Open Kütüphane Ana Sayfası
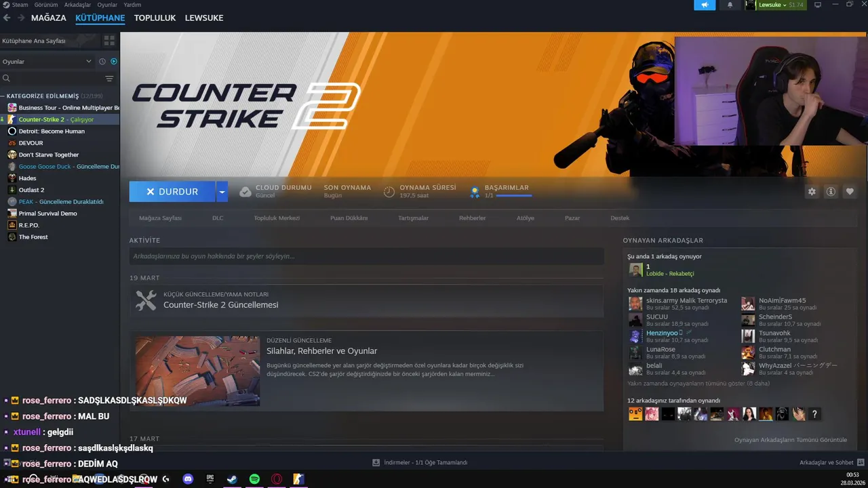868x488 pixels. coord(34,41)
